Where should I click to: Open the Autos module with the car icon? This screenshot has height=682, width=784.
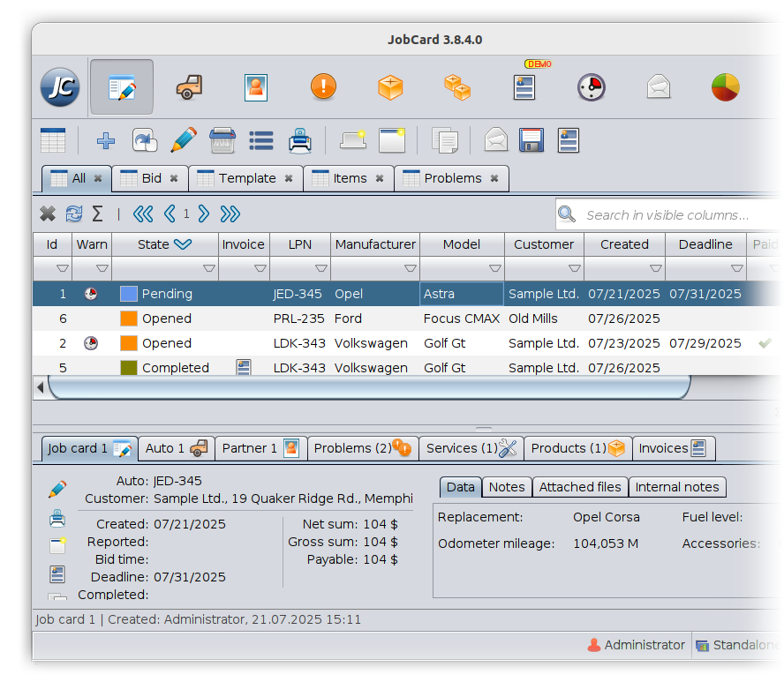188,86
